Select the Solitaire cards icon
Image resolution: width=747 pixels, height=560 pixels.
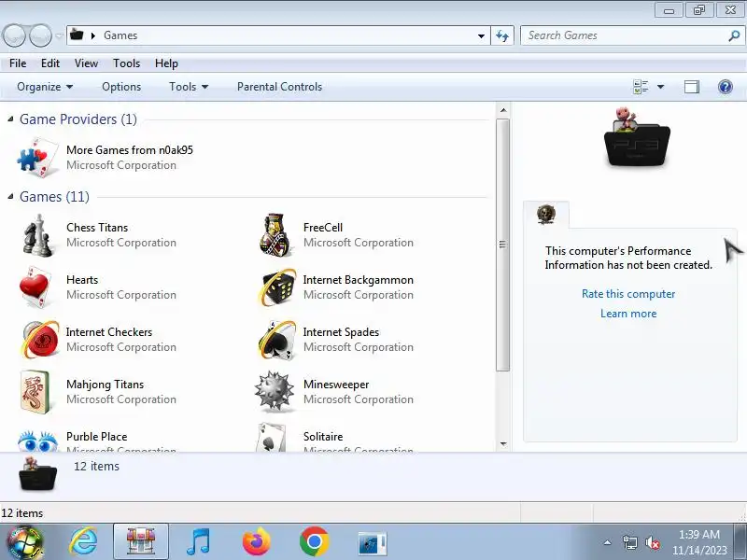tap(271, 438)
